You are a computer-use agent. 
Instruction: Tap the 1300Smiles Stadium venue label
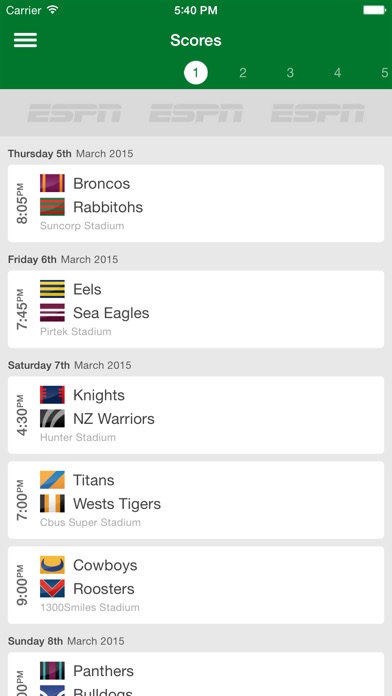point(90,607)
